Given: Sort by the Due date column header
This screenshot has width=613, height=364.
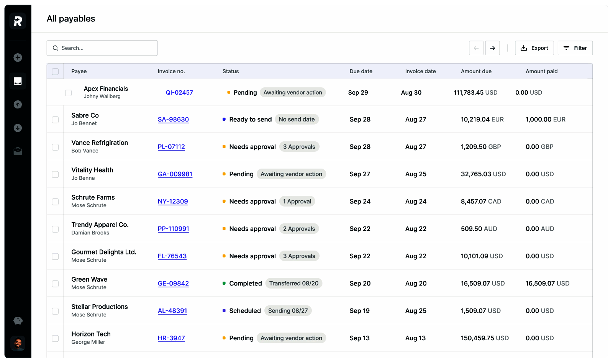Looking at the screenshot, I should 361,71.
